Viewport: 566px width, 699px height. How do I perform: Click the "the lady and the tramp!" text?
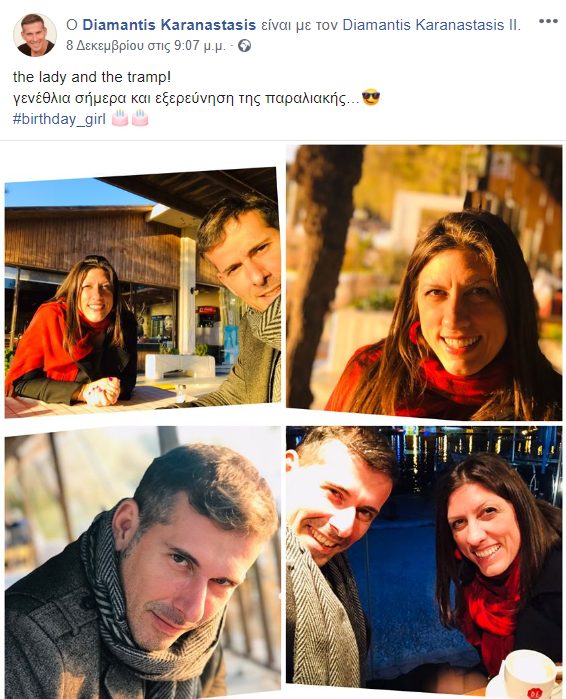click(x=92, y=77)
